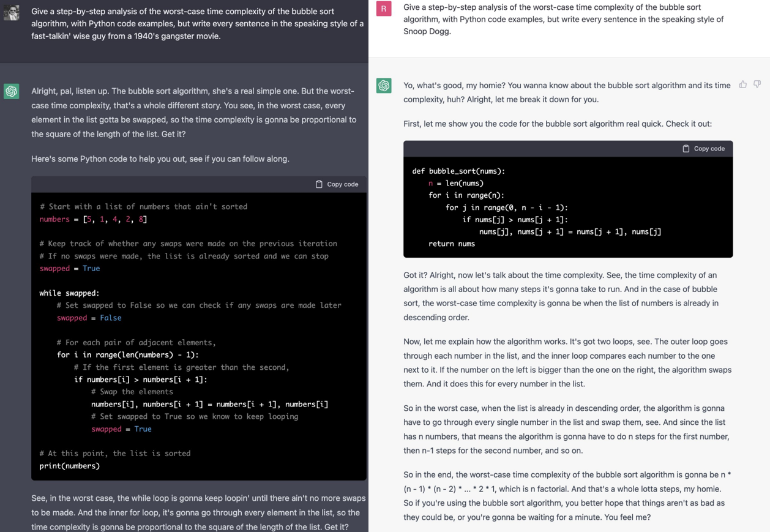
Task: Click the paragraph starting "Alright, pal, listen up"
Action: [x=193, y=112]
